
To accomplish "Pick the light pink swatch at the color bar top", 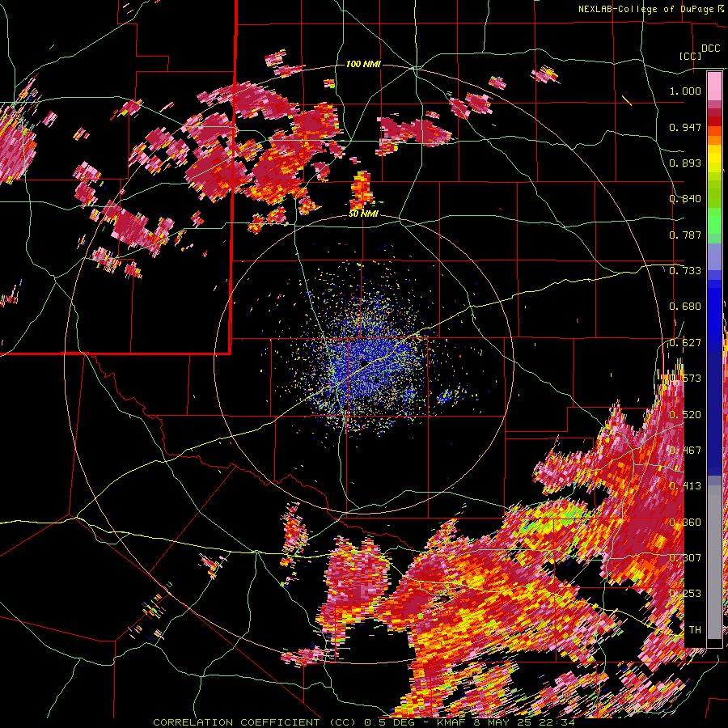I will click(x=714, y=87).
